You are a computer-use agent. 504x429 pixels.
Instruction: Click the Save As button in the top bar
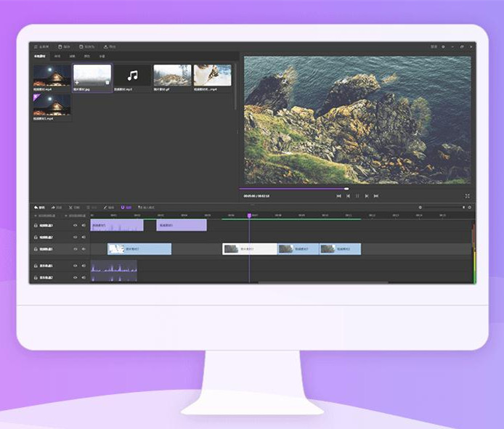[x=87, y=47]
